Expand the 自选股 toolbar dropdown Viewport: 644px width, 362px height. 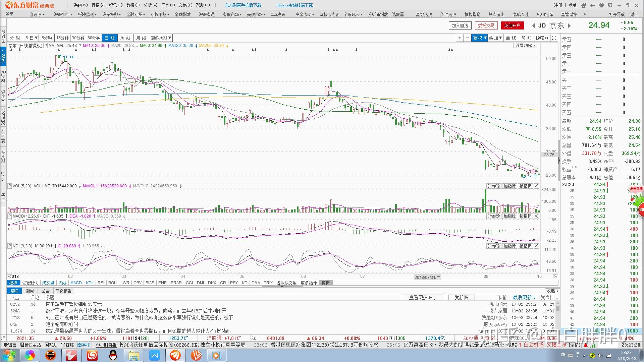click(x=37, y=14)
